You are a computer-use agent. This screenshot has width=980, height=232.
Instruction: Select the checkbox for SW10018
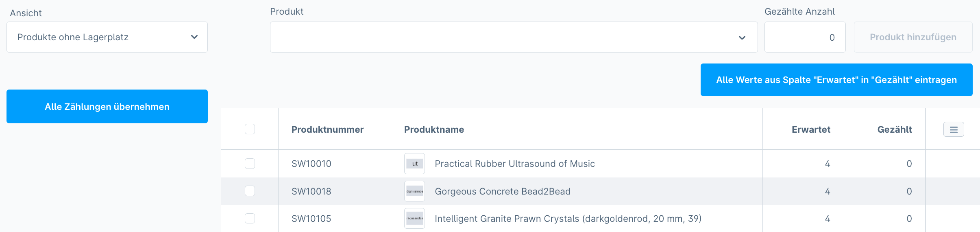[250, 191]
